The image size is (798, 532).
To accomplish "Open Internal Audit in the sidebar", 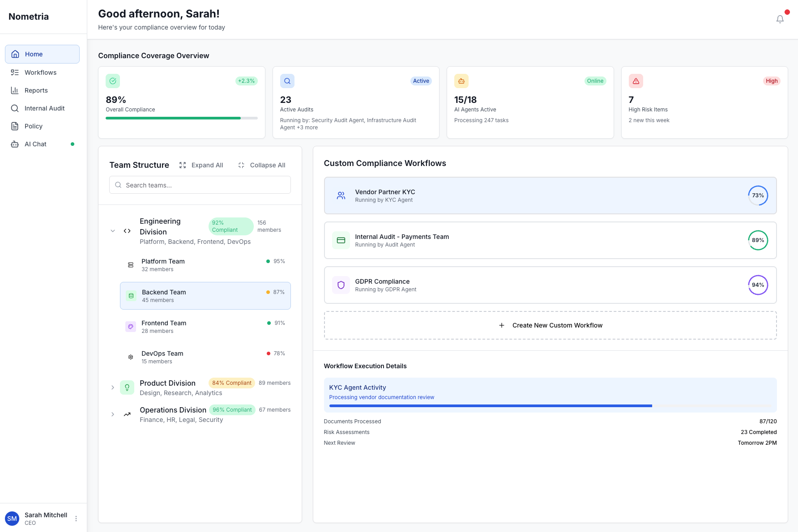I will coord(43,108).
